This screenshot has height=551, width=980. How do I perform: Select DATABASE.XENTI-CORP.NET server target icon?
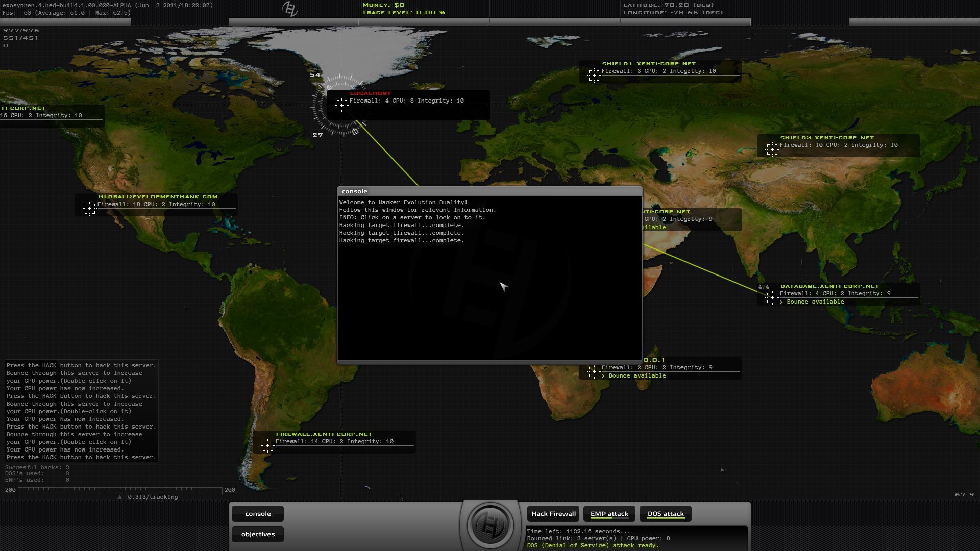pos(772,298)
